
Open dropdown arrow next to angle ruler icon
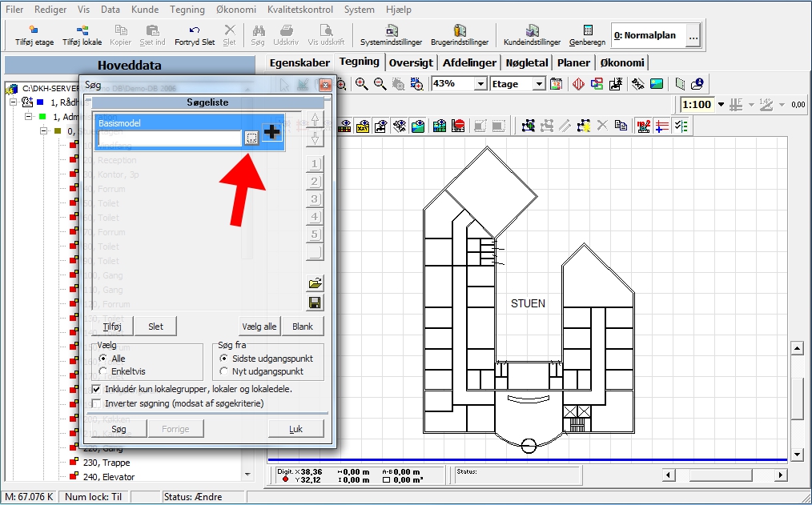(x=782, y=105)
